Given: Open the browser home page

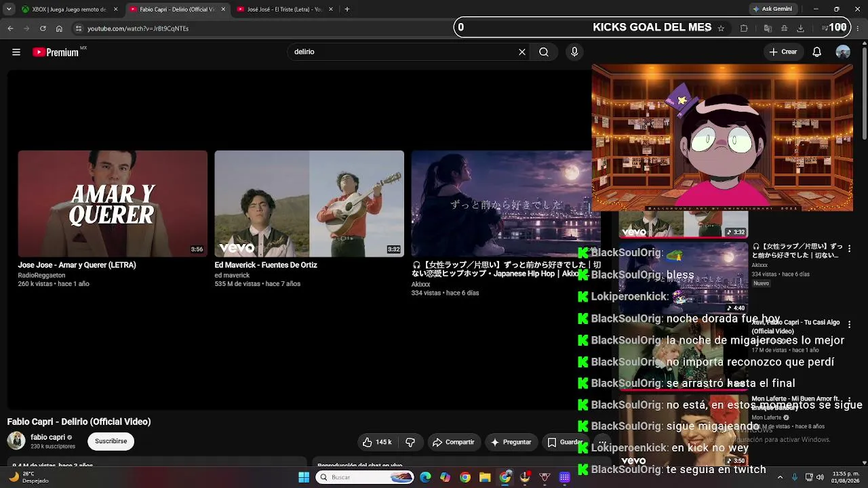Looking at the screenshot, I should (59, 28).
